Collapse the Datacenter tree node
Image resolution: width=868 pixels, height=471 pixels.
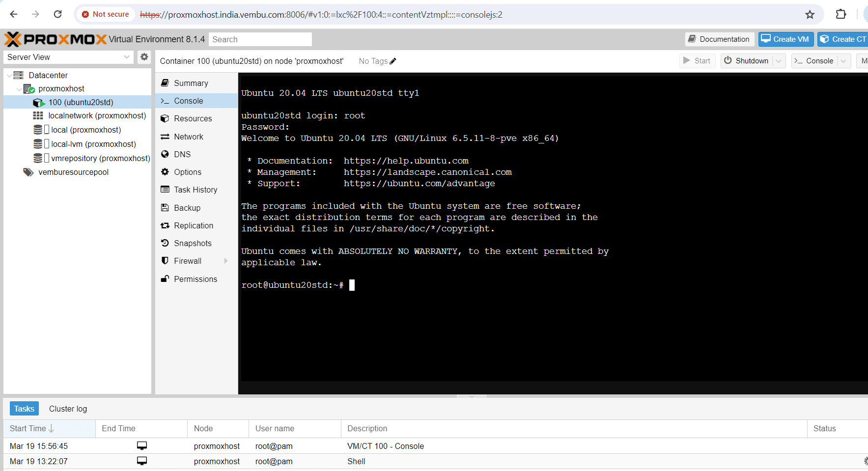tap(9, 75)
